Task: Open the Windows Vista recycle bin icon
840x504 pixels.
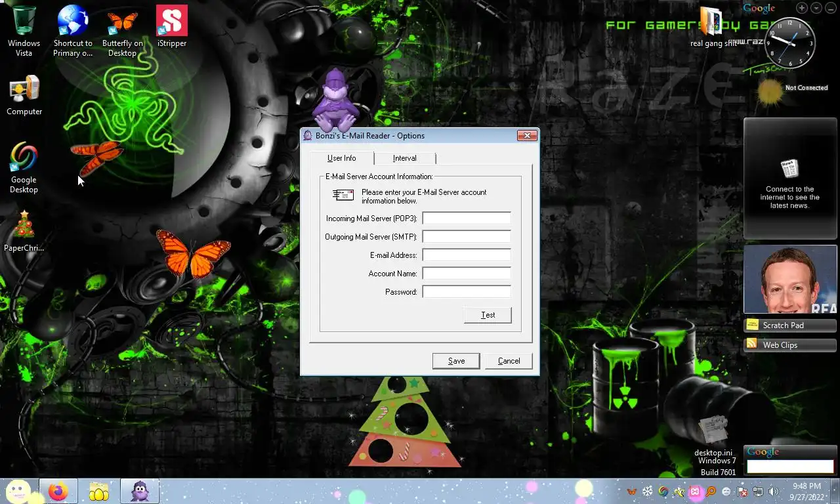Action: (x=24, y=31)
